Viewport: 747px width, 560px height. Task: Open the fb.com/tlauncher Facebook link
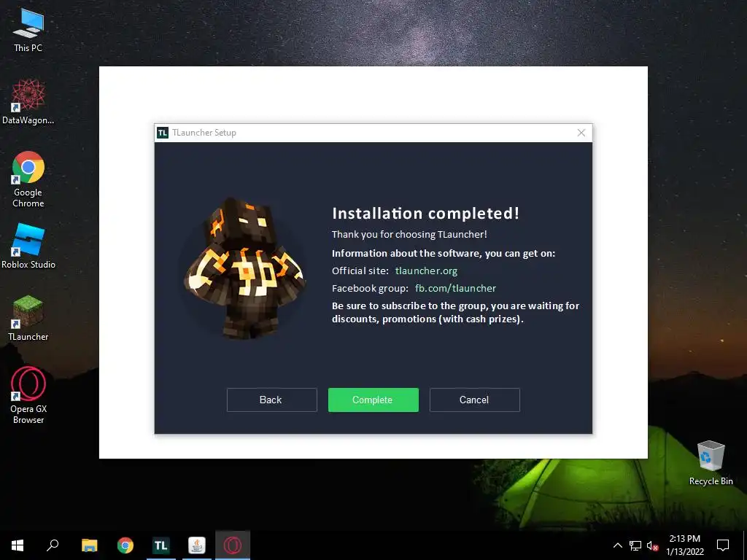[455, 288]
